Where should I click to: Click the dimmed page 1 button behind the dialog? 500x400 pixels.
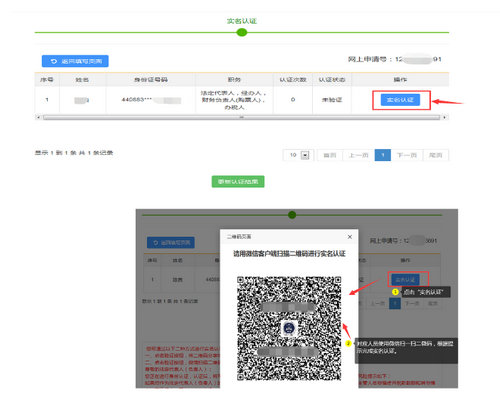click(x=395, y=303)
